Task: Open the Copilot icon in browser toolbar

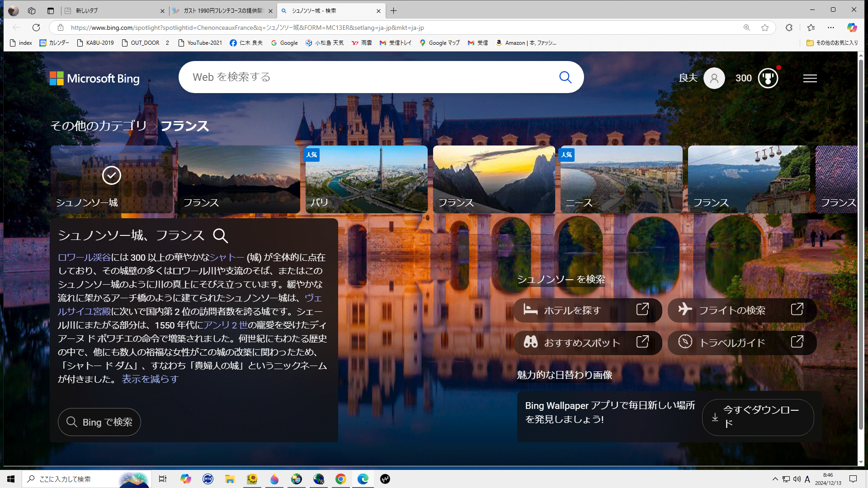Action: [x=852, y=28]
